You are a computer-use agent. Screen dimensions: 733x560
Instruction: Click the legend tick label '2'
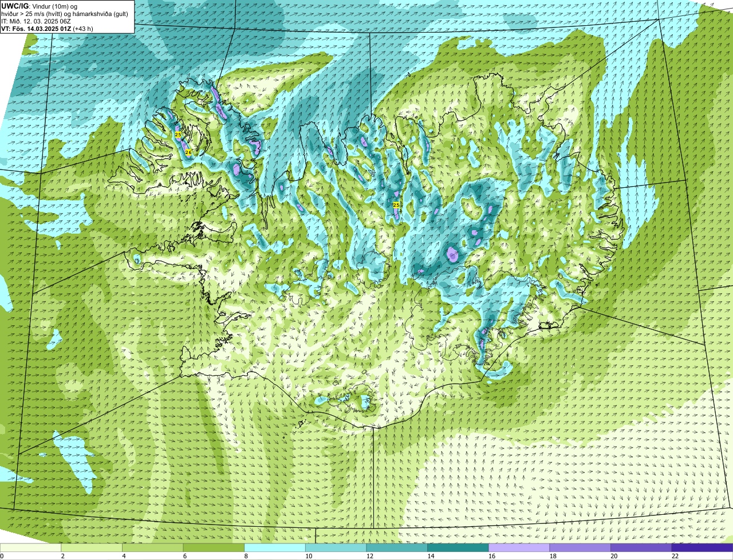(62, 556)
